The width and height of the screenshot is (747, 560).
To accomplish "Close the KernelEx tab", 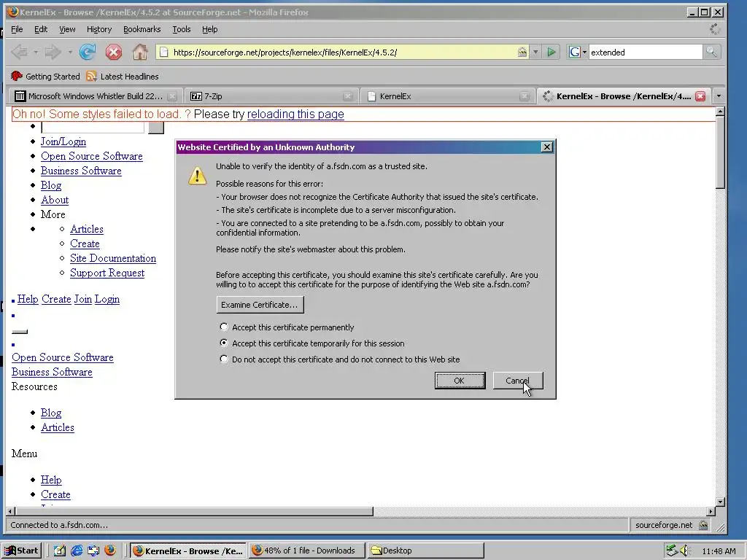I will 524,96.
